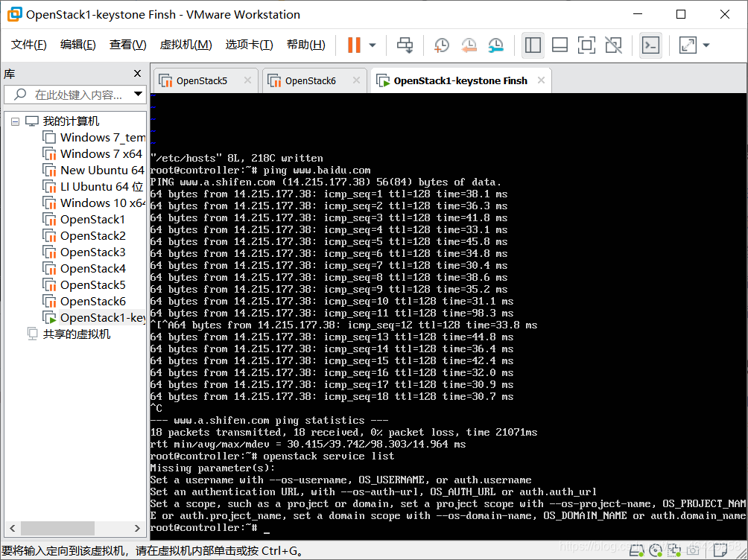Toggle the console view icon
Screen dimensions: 748x560
tap(650, 45)
